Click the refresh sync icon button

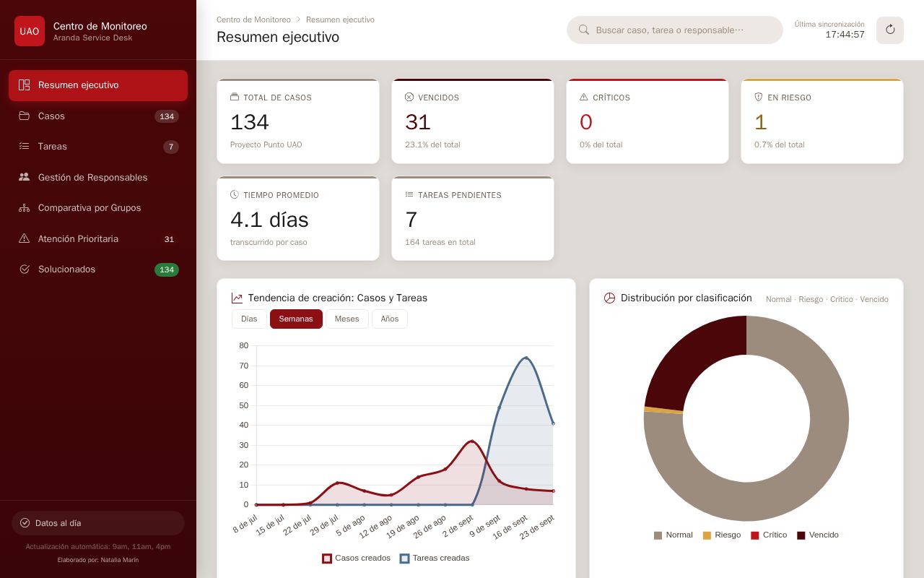coord(890,30)
